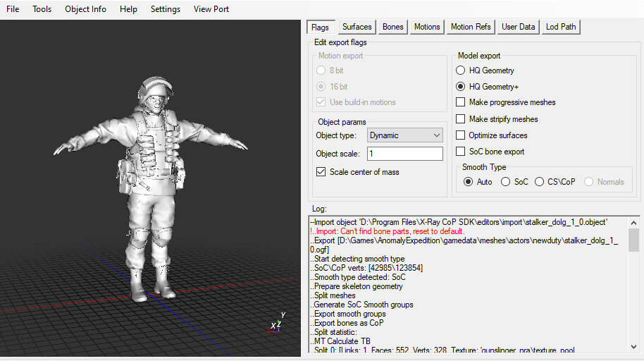Open the File menu
Viewport: 644px width, 361px height.
point(13,9)
